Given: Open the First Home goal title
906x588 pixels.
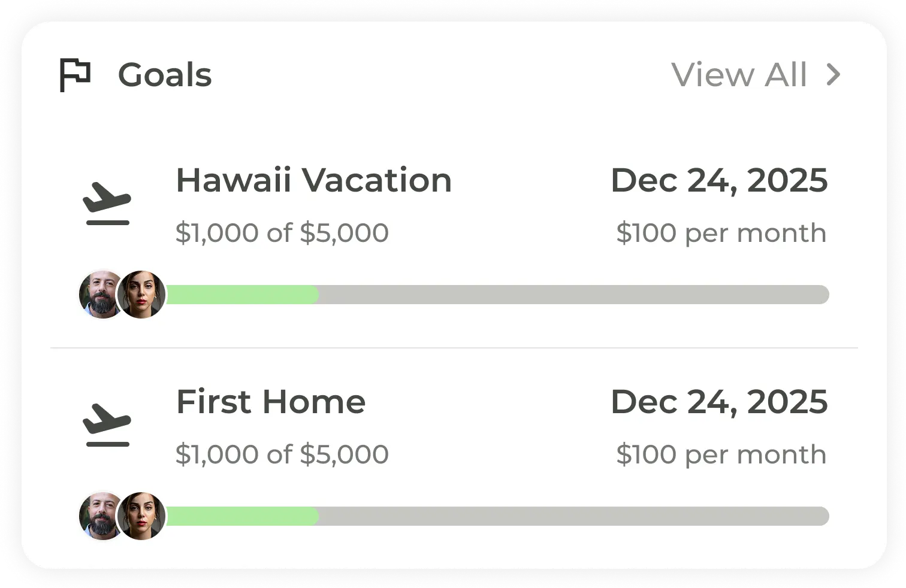Looking at the screenshot, I should tap(271, 402).
